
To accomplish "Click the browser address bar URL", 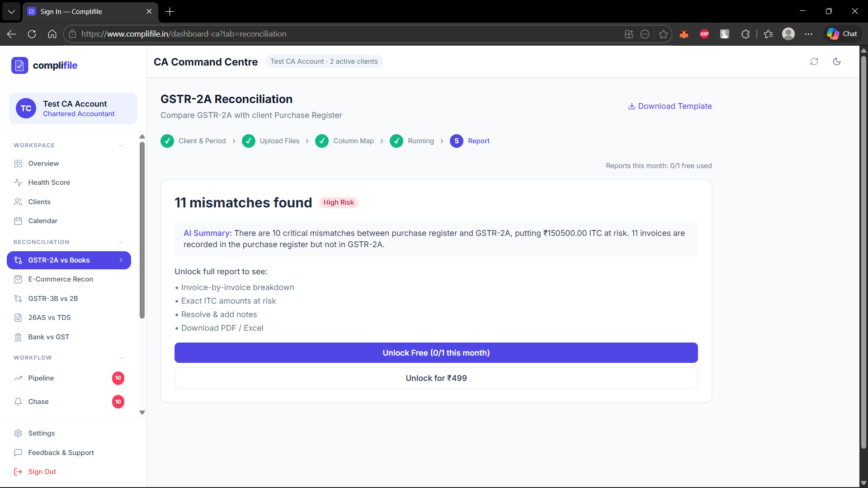I will tap(184, 34).
